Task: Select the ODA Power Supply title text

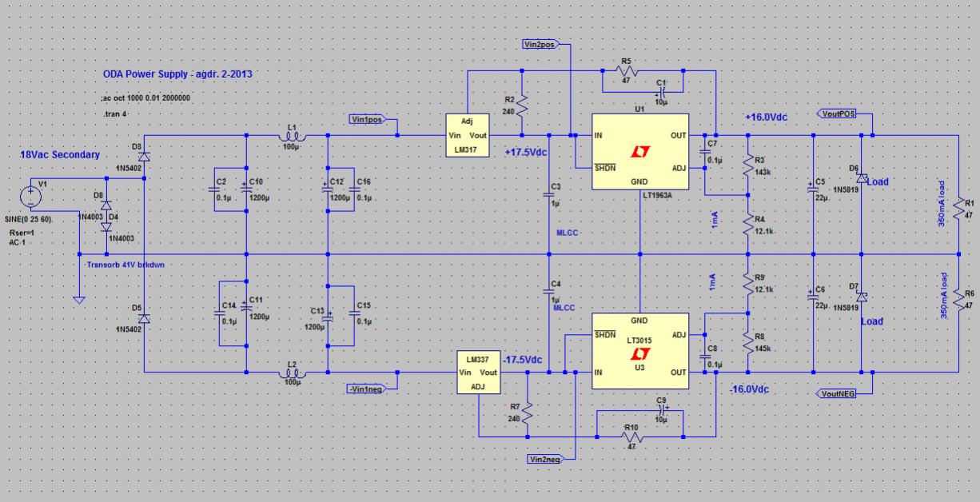Action: click(177, 74)
